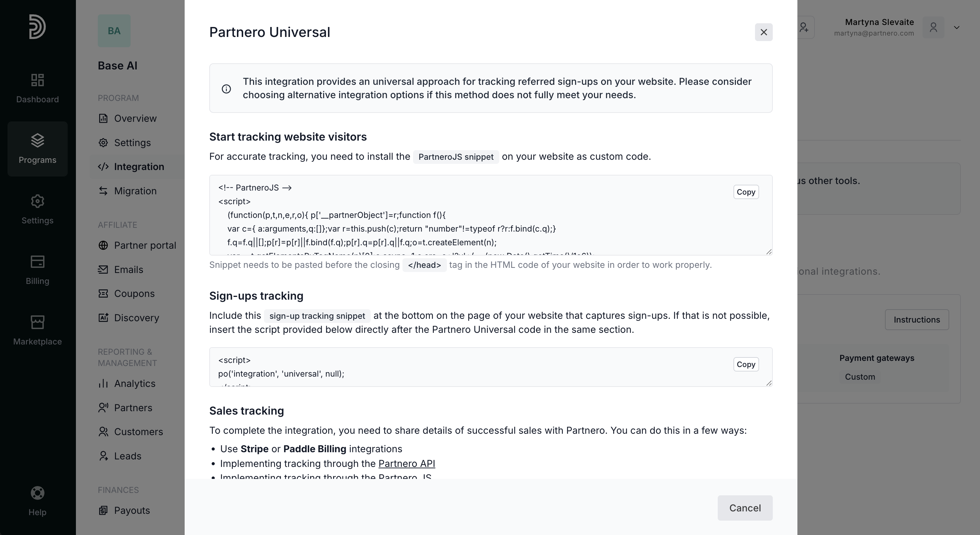Open the Analytics menu item
The height and width of the screenshot is (535, 980).
point(135,383)
